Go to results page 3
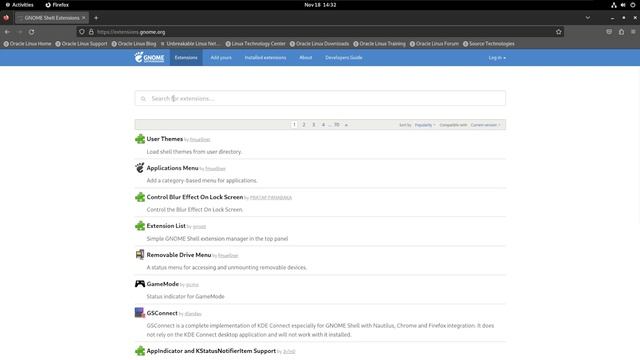Viewport: 640px width, 360px height. [313, 124]
